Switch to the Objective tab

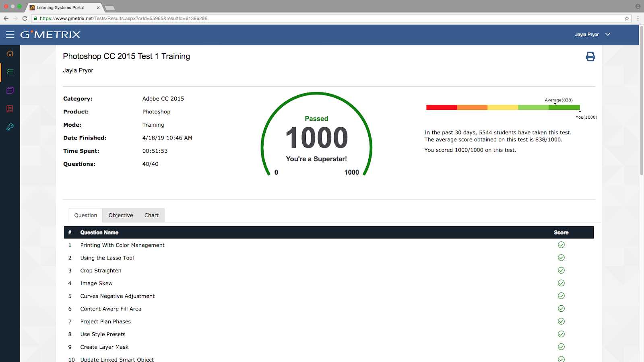[121, 215]
